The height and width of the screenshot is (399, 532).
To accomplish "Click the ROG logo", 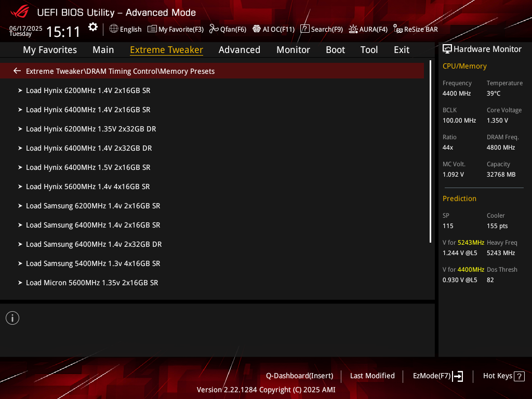I will (20, 12).
